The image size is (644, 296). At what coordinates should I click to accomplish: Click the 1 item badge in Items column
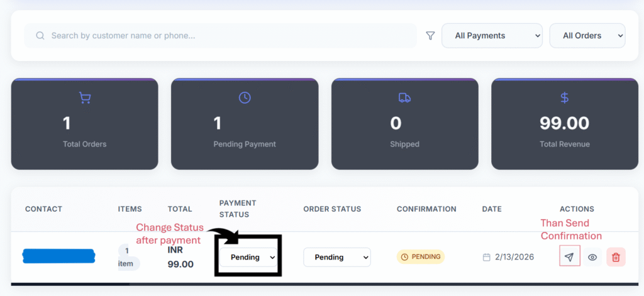coord(126,257)
